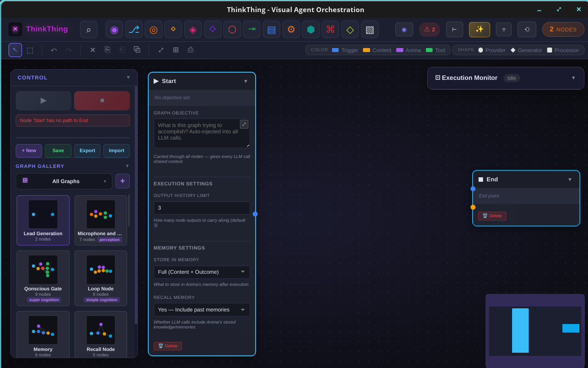
Task: Add the small yellow diamond node
Action: coord(173,30)
